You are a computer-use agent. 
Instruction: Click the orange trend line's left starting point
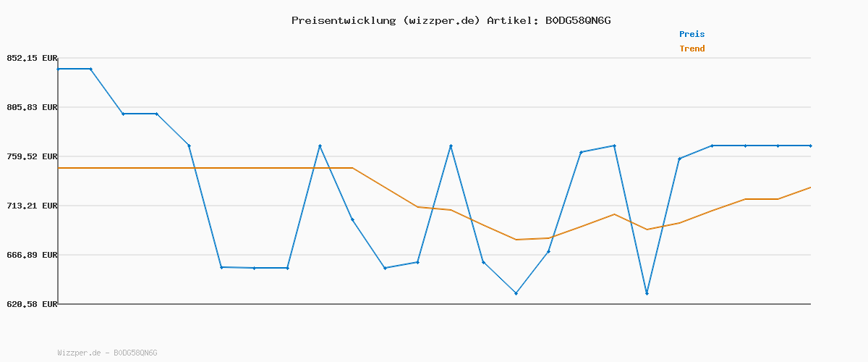tap(58, 168)
